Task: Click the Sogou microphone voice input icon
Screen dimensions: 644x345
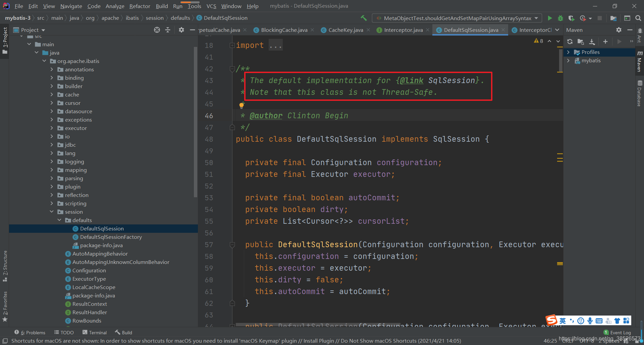Action: (590, 321)
